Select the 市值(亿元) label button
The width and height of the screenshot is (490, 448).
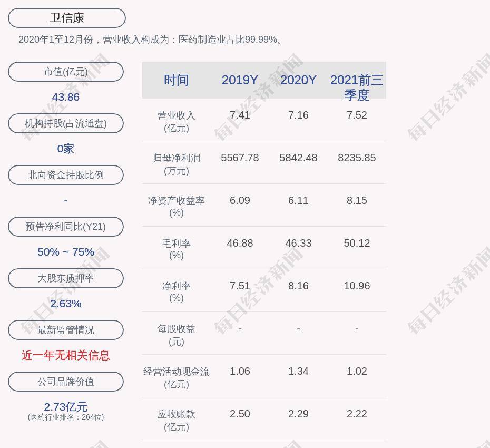[66, 72]
